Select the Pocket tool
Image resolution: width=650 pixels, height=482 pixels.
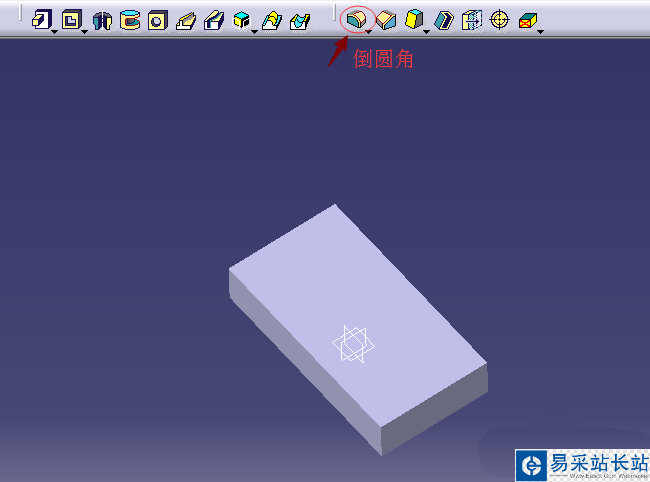point(72,20)
